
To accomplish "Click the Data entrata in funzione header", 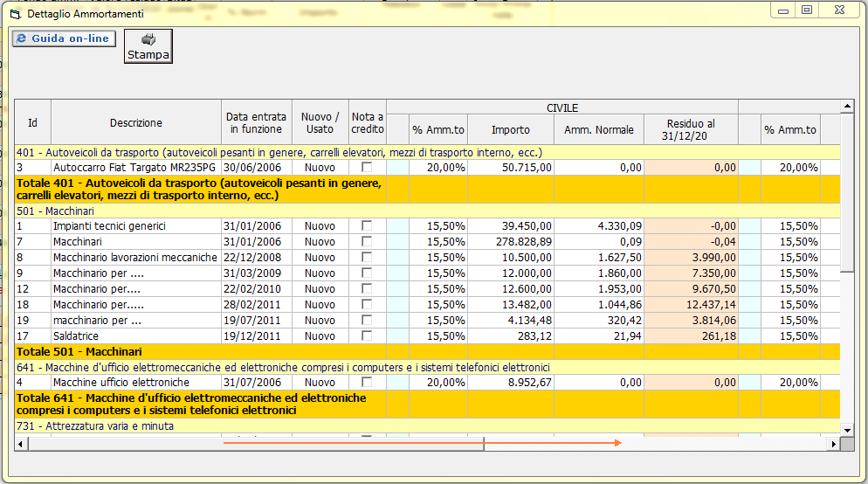I will (x=256, y=123).
